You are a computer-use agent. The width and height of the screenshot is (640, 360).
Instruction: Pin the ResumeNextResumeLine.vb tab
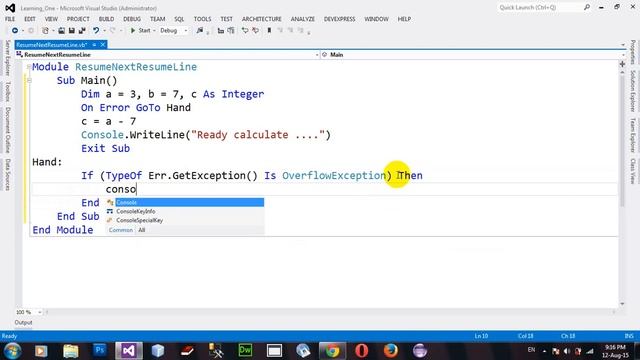pos(94,44)
